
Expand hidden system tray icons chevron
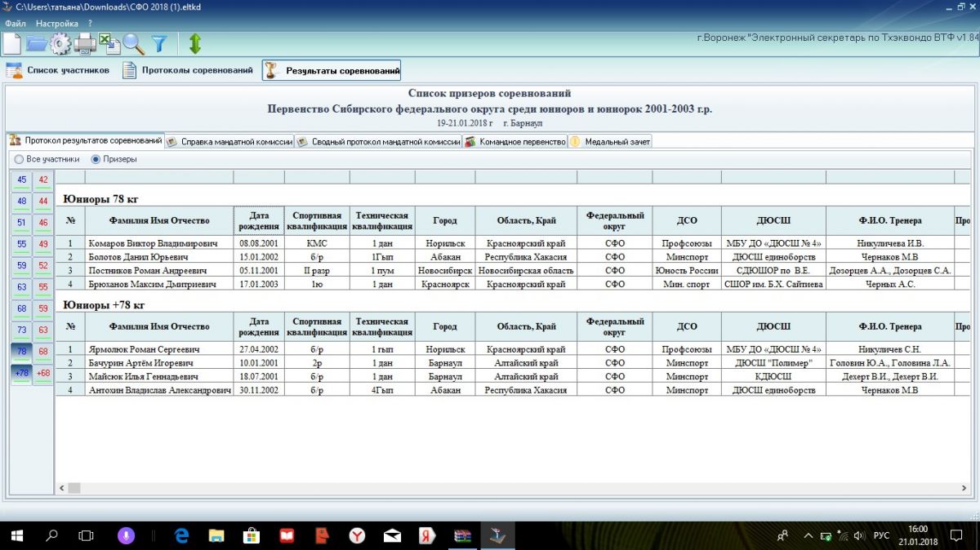pyautogui.click(x=808, y=536)
